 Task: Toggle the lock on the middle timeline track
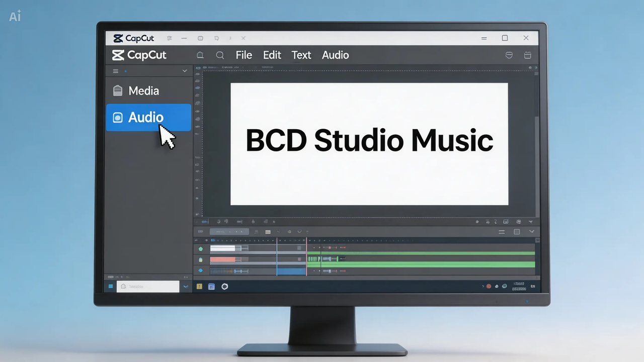pos(200,259)
